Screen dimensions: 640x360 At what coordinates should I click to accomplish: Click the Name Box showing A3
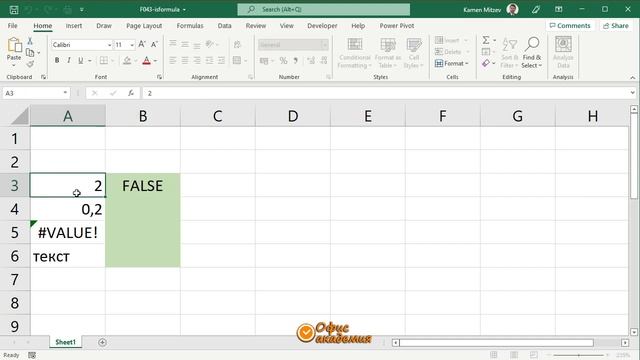(36, 93)
